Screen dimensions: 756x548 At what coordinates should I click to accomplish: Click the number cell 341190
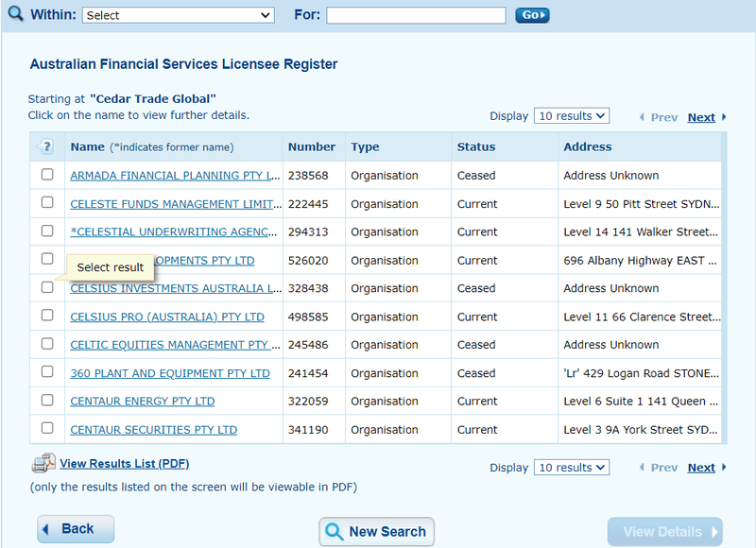[x=308, y=430]
